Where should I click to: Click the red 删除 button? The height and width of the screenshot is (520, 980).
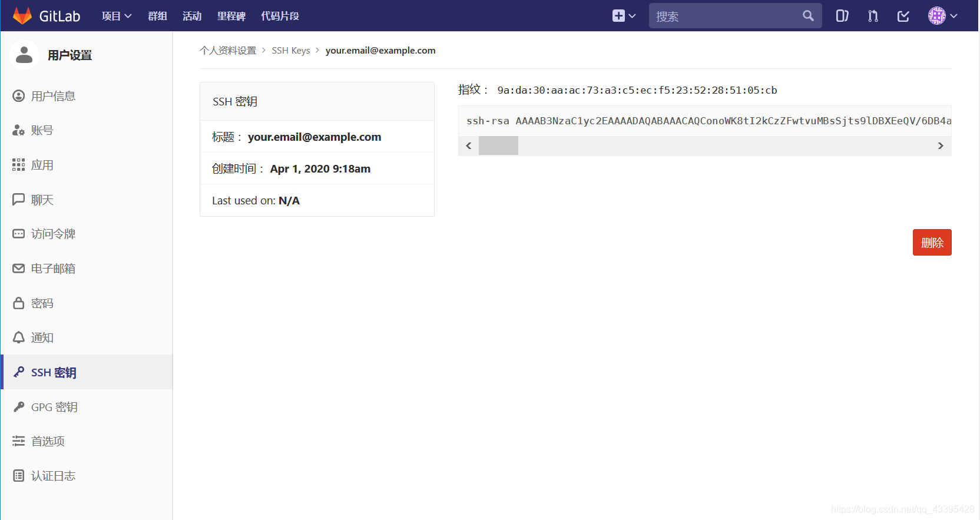(932, 243)
